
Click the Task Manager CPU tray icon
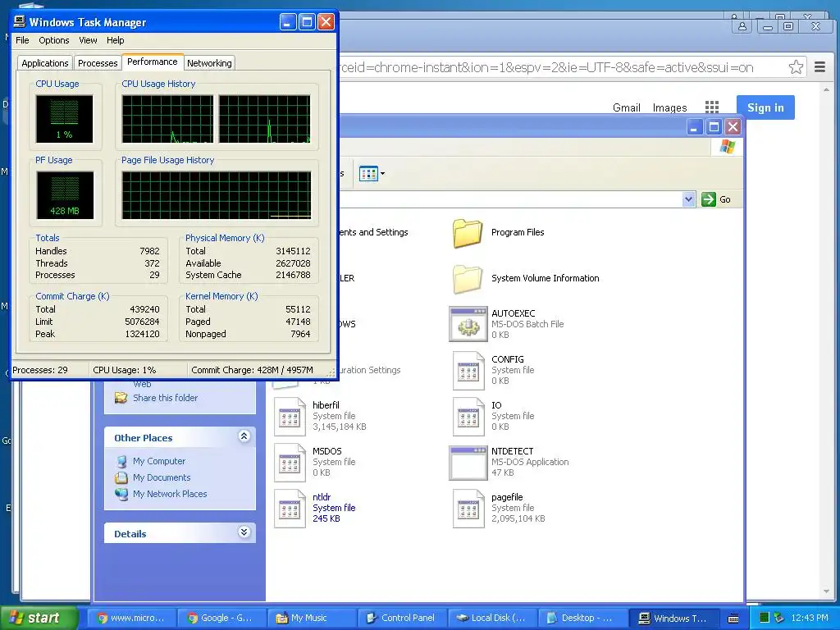(765, 618)
